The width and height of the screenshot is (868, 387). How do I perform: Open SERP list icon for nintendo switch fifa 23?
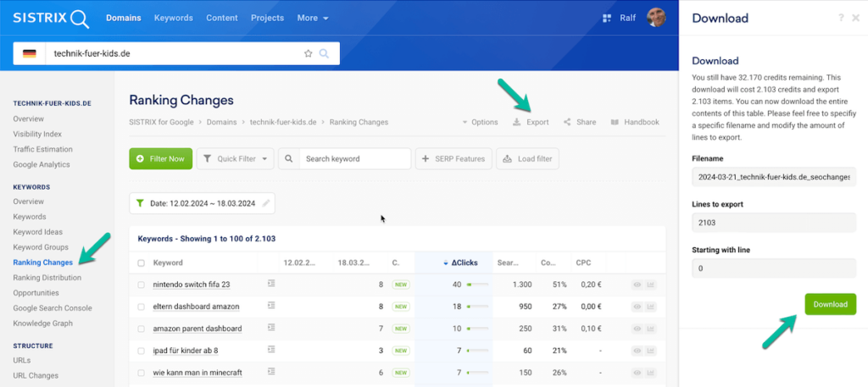(x=271, y=285)
